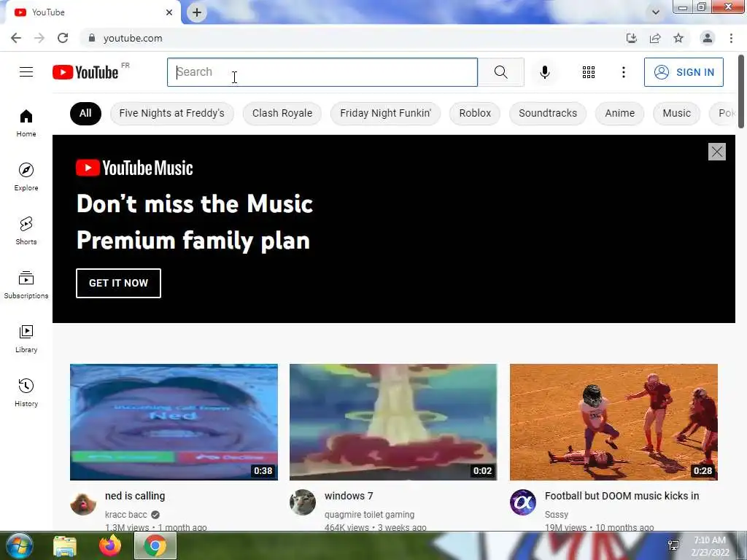Select the Roblox filter chip
The width and height of the screenshot is (747, 560).
475,113
